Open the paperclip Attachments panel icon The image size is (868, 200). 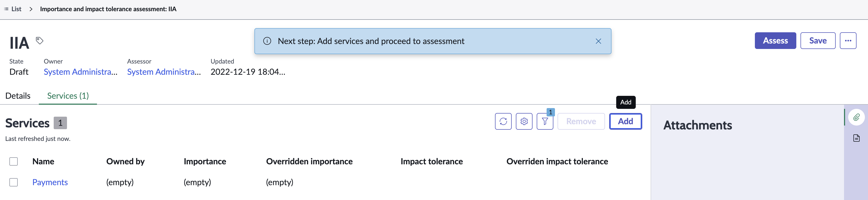(x=856, y=117)
